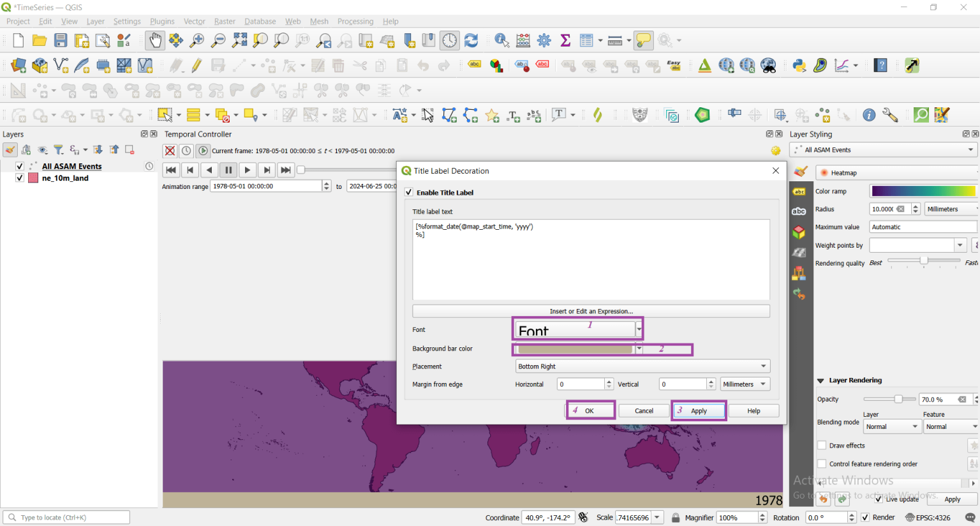
Task: Click the Symbology paintbrush icon in Layer Styling
Action: pyautogui.click(x=799, y=172)
